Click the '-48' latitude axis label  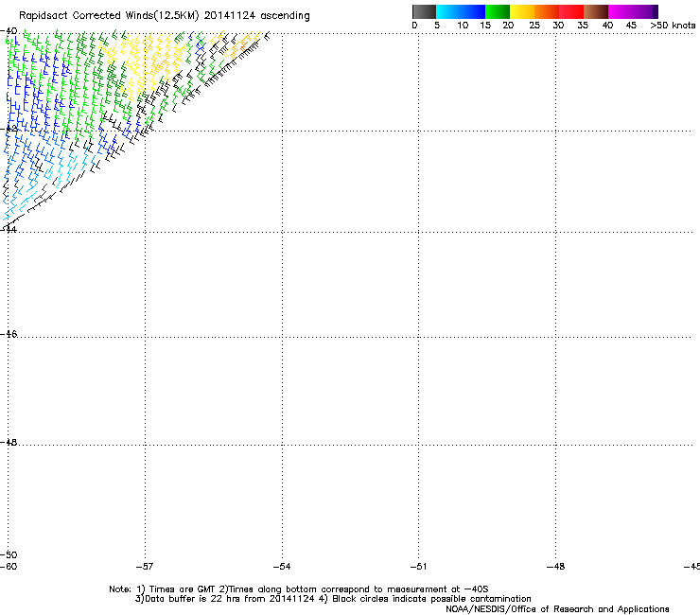click(x=9, y=442)
